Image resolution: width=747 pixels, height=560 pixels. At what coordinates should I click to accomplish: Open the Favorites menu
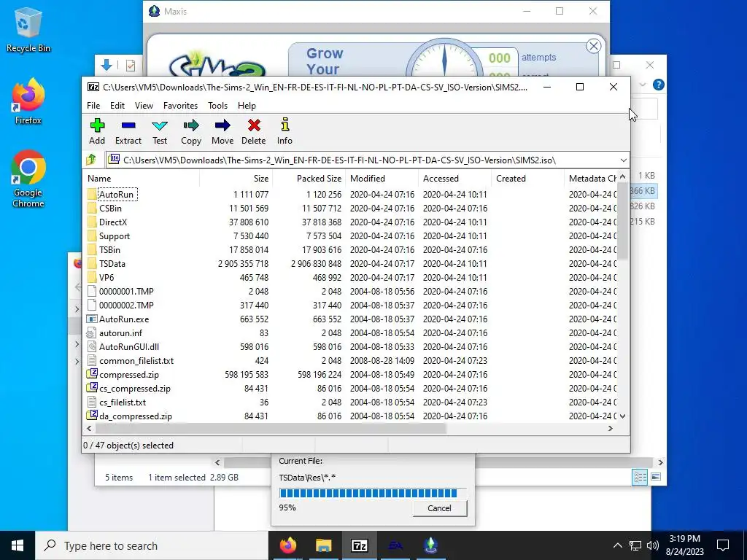click(x=181, y=106)
